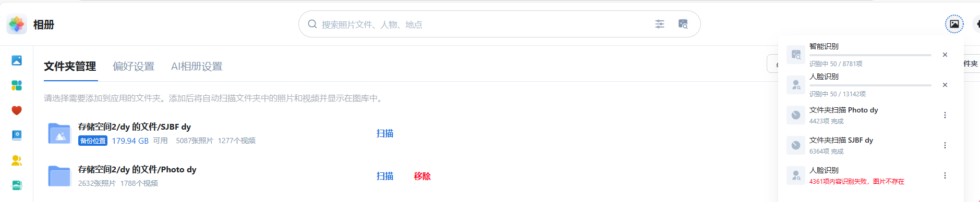
Task: Open Favorites heart icon in sidebar
Action: pyautogui.click(x=17, y=110)
